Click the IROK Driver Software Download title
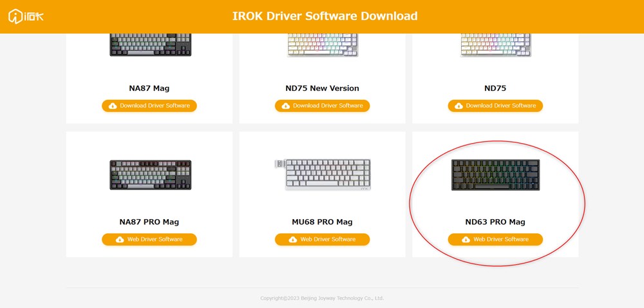644x308 pixels. tap(325, 16)
